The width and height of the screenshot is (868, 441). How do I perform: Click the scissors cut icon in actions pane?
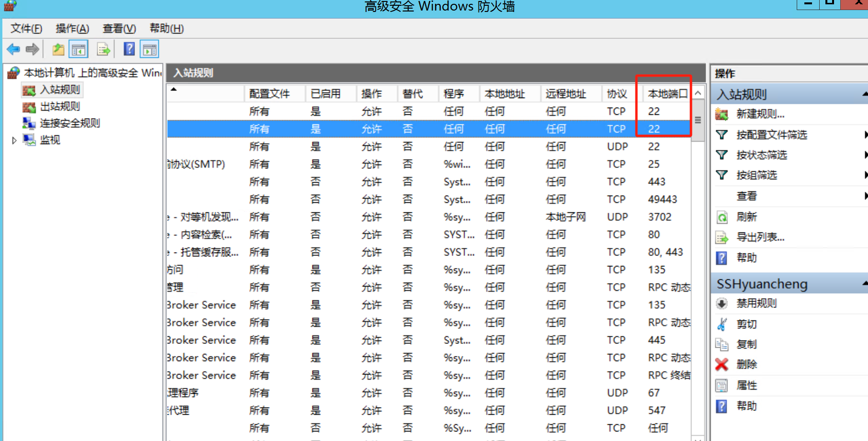point(722,324)
